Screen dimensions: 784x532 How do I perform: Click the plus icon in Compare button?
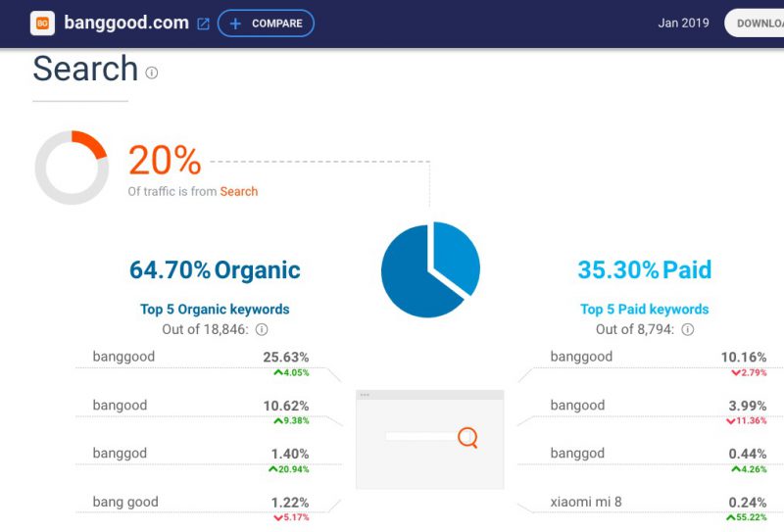coord(235,24)
